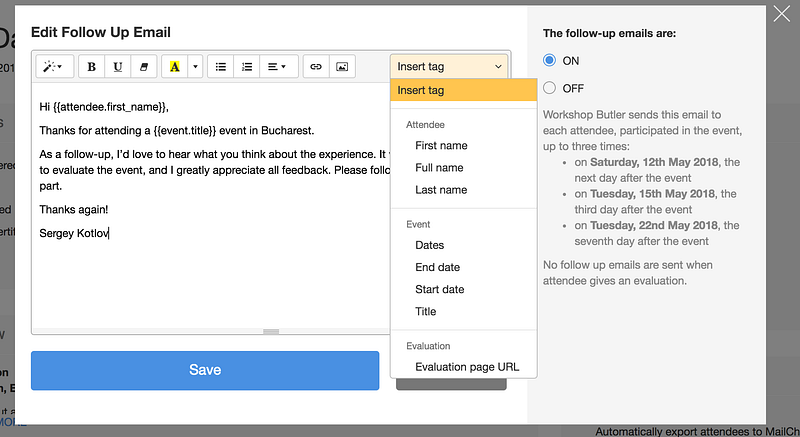
Task: Select the OFF radio button
Action: pos(549,88)
